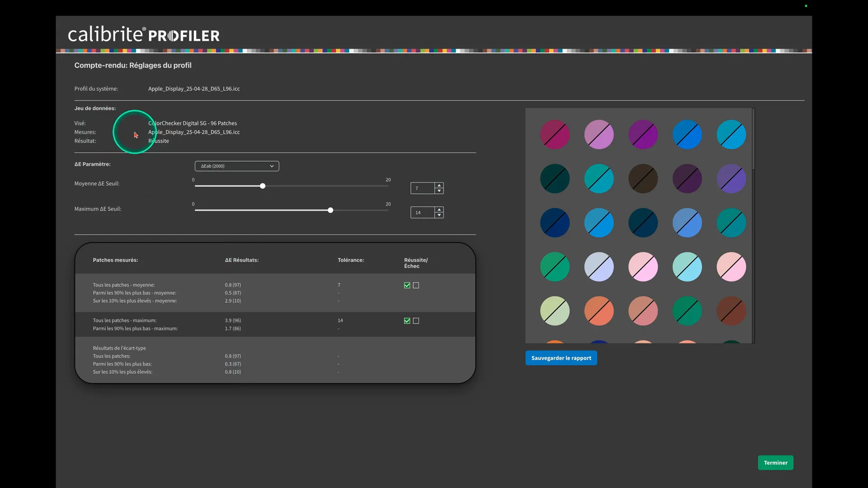Image resolution: width=868 pixels, height=488 pixels.
Task: Decrease the Maximum ΔE threshold with down arrow
Action: click(439, 216)
